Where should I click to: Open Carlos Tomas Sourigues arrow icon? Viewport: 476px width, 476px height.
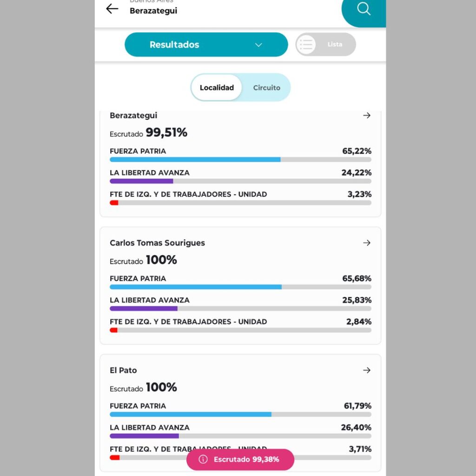367,243
